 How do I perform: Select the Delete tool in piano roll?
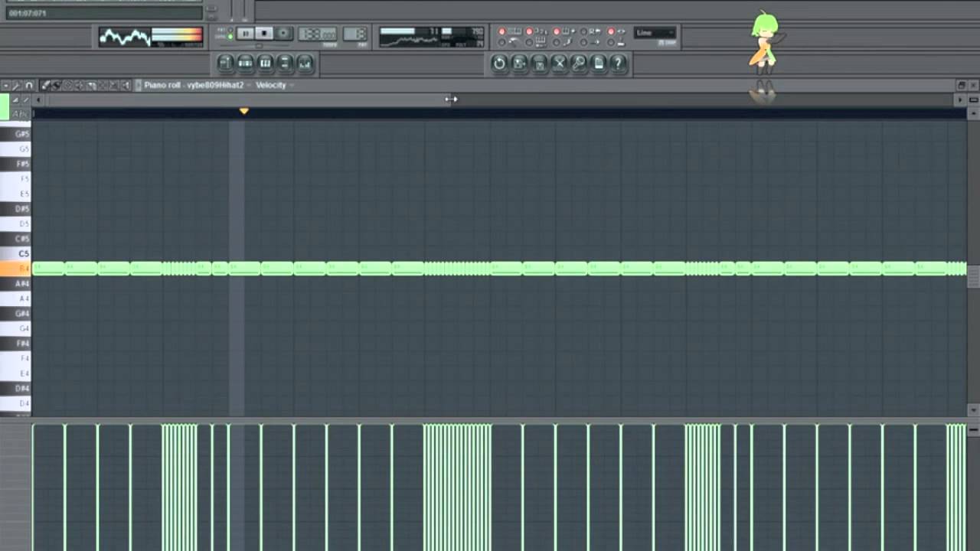pyautogui.click(x=67, y=85)
